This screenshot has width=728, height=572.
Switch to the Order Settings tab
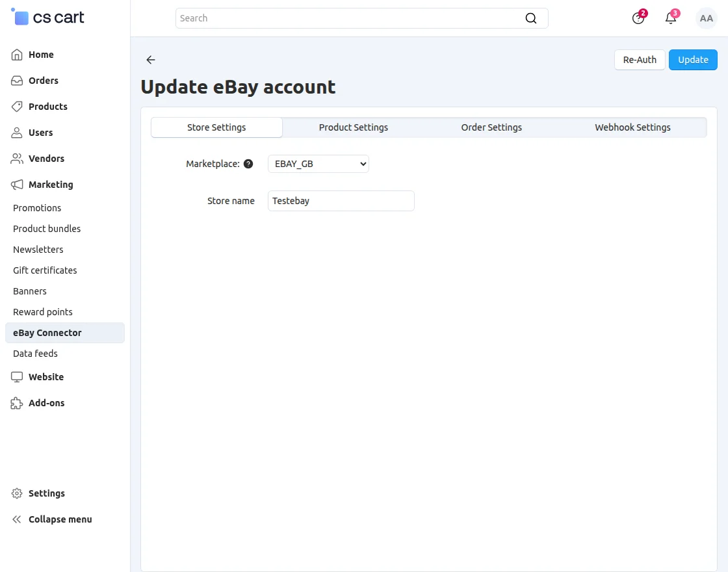(x=491, y=127)
